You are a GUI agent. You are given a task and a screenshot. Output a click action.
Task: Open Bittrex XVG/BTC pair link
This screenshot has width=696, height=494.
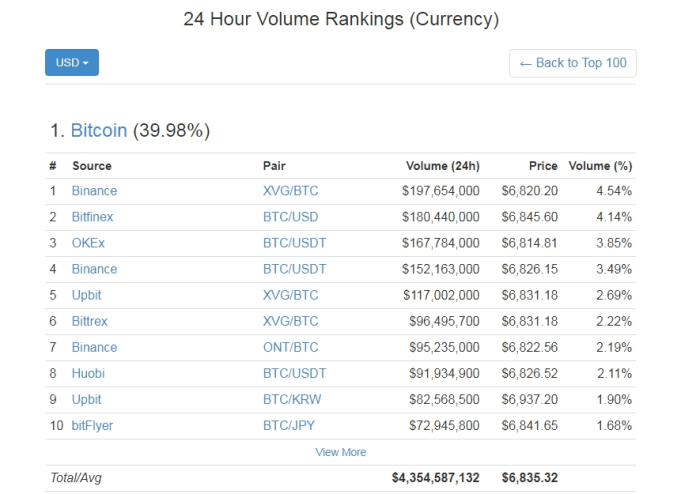[291, 321]
